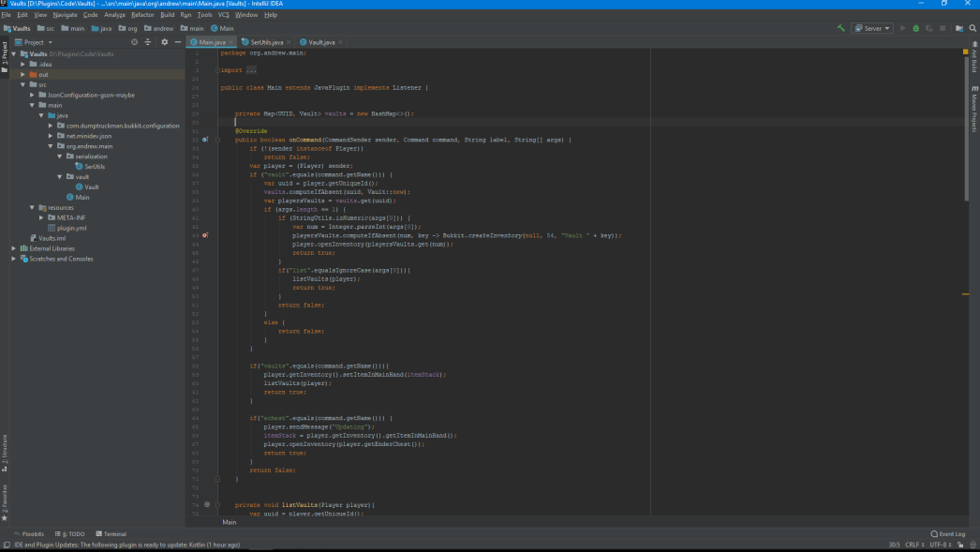This screenshot has height=552, width=980.
Task: Expand the .idea folder in project tree
Action: (x=22, y=64)
